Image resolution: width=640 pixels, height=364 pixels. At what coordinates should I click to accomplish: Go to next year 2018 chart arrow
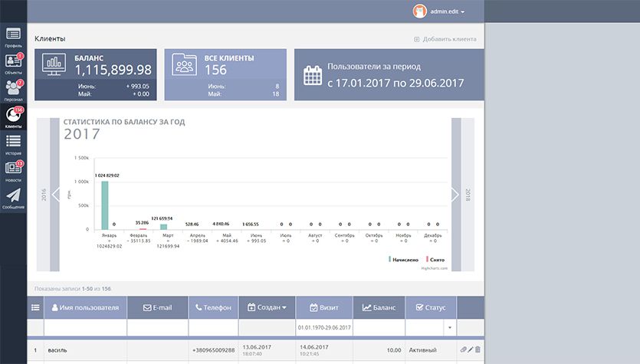point(455,195)
